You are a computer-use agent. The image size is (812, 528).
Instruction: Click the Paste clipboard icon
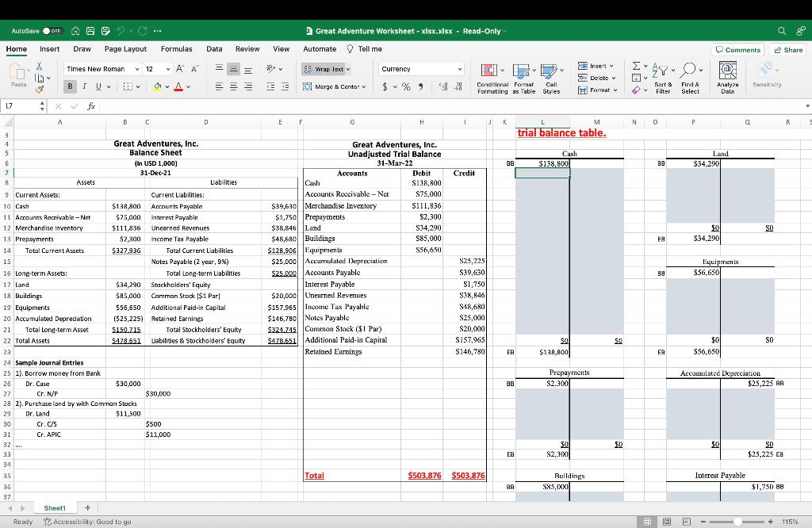pyautogui.click(x=17, y=72)
